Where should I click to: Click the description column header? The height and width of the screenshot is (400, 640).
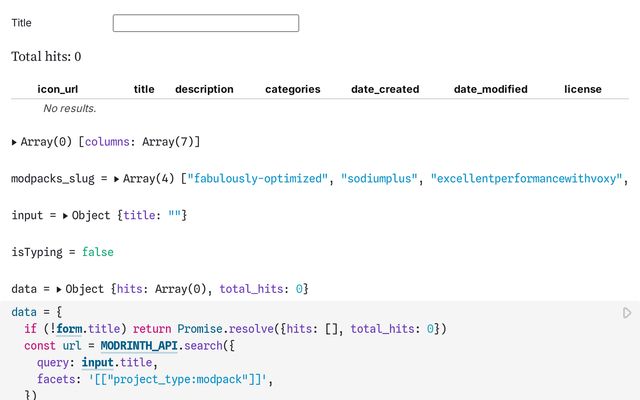pyautogui.click(x=204, y=89)
